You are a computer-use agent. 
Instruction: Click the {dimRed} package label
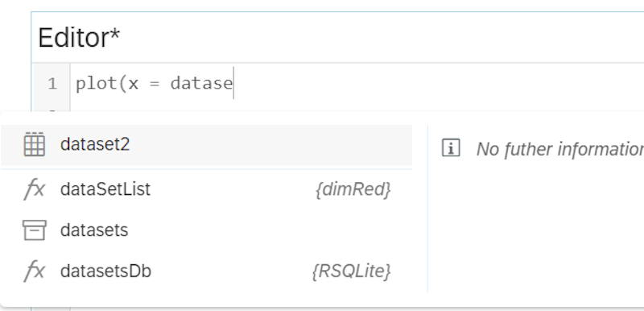click(x=353, y=189)
